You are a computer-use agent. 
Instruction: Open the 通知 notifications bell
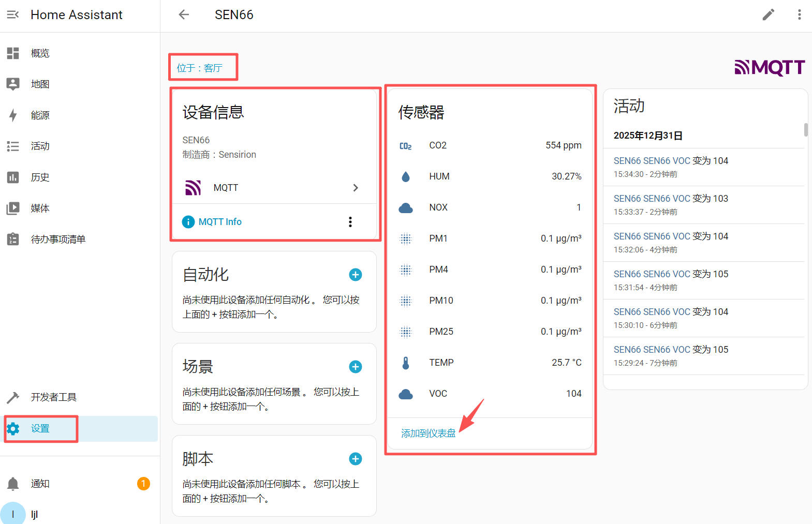(13, 484)
